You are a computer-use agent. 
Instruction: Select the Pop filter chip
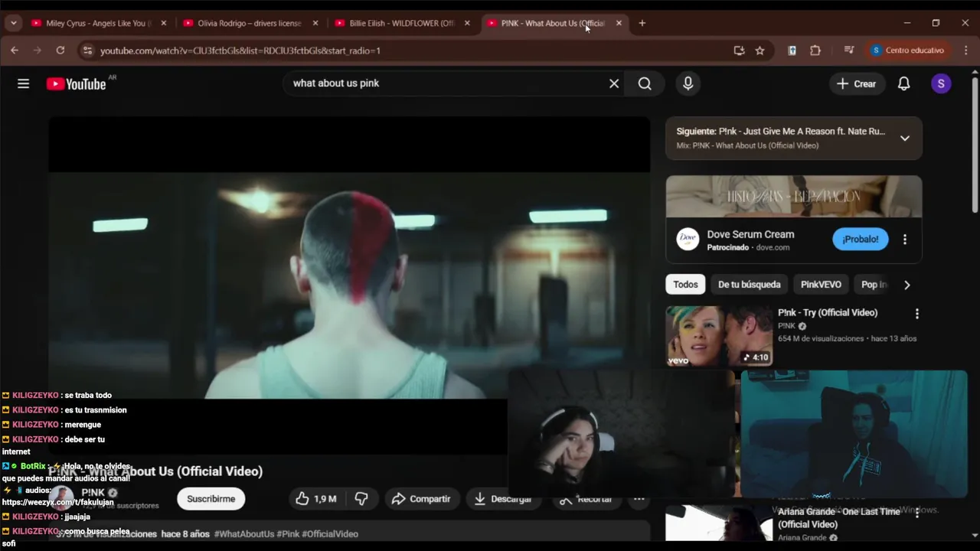[x=873, y=285]
